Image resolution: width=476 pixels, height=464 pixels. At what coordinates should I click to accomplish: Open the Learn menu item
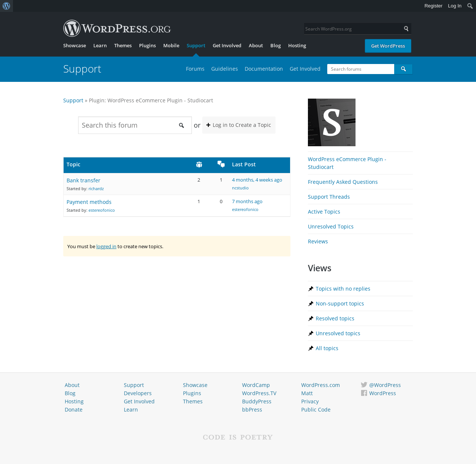pyautogui.click(x=100, y=46)
